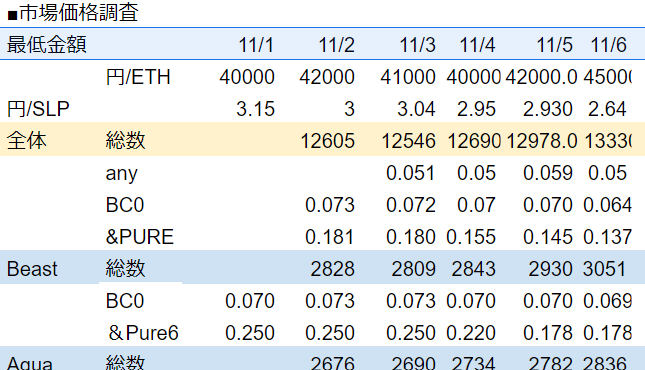645x370 pixels.
Task: Select the 円/SLP row label
Action: [x=38, y=109]
